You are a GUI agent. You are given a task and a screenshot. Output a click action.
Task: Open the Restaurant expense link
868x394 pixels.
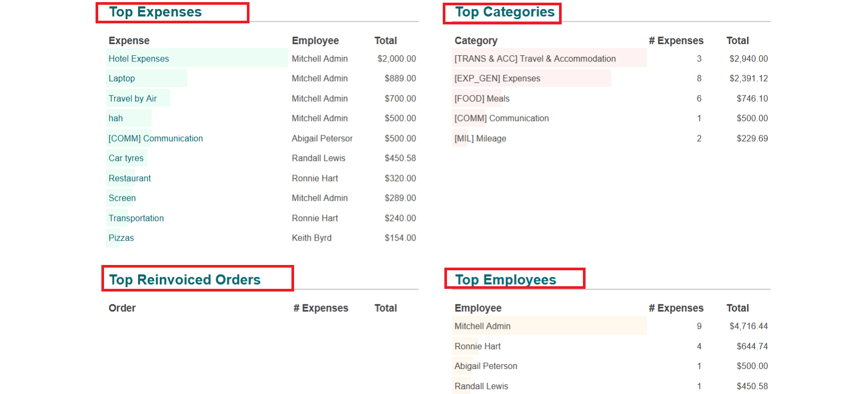(130, 178)
